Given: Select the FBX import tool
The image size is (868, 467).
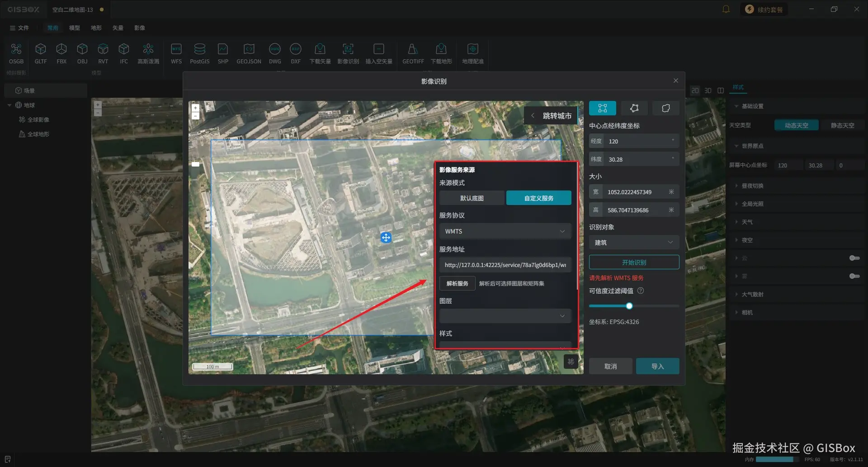Looking at the screenshot, I should click(x=61, y=53).
